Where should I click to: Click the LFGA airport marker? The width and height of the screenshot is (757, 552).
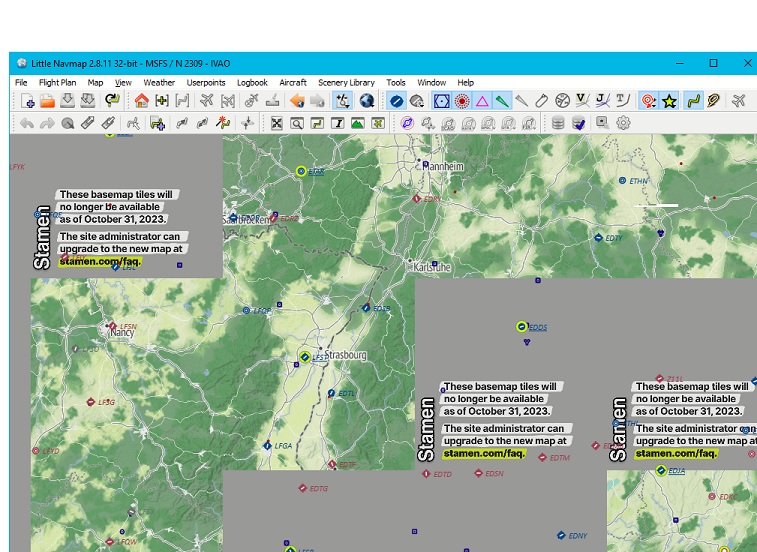tap(267, 446)
